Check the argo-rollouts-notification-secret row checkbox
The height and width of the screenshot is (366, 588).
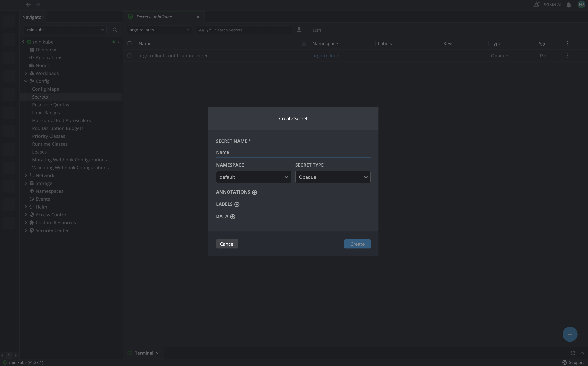pos(129,56)
